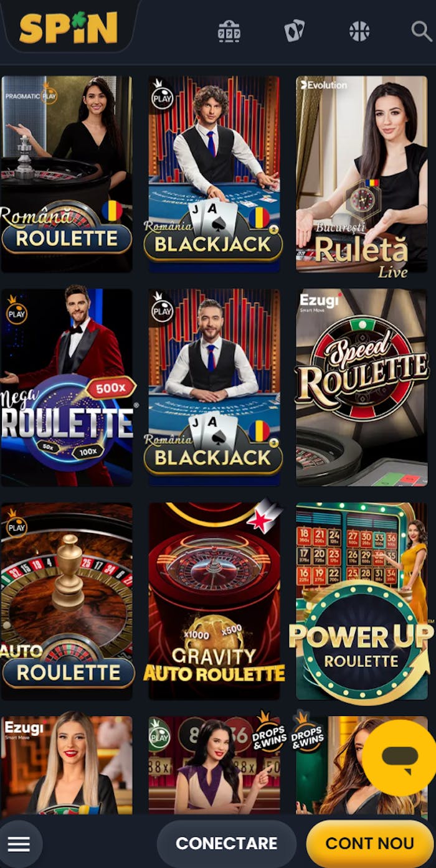Open the Ezugi blonde dealer game tile

[67, 765]
